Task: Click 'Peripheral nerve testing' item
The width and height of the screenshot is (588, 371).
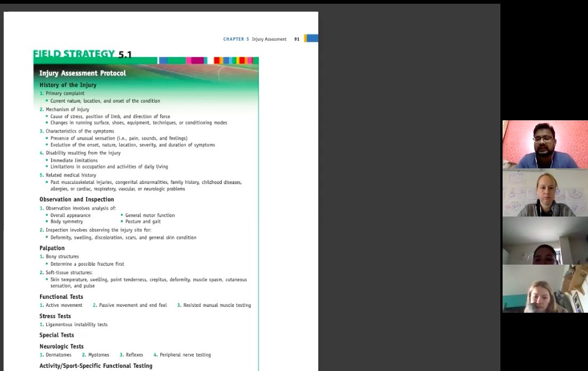Action: 185,355
